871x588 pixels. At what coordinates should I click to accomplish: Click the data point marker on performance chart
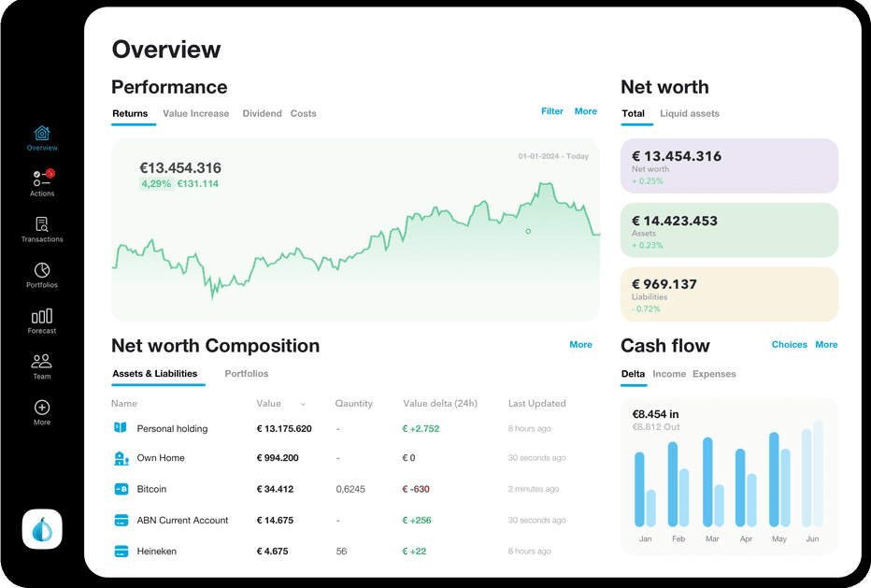(x=528, y=231)
